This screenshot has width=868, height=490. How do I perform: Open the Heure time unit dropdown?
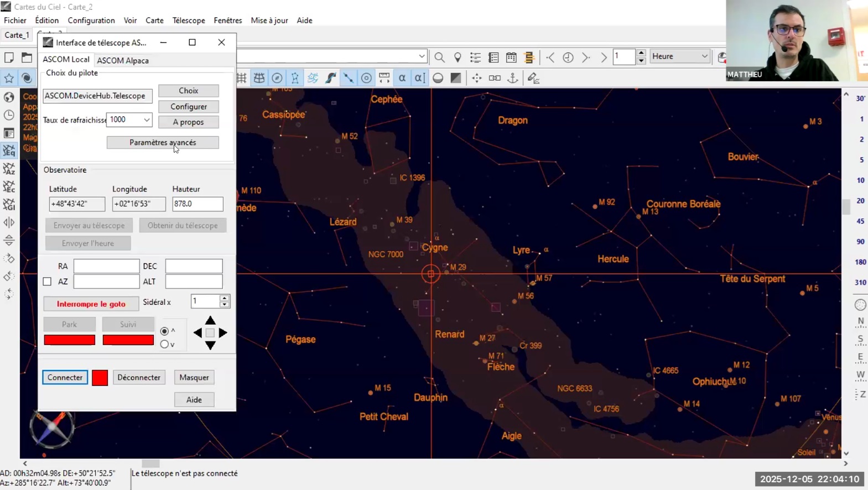704,56
